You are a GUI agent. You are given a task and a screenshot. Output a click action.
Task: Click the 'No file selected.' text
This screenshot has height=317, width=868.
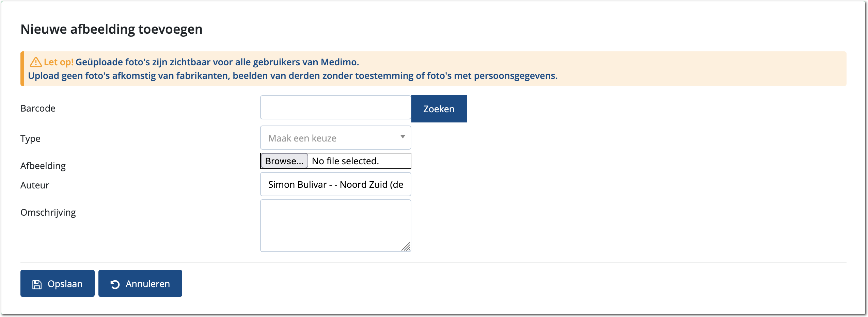(x=345, y=161)
